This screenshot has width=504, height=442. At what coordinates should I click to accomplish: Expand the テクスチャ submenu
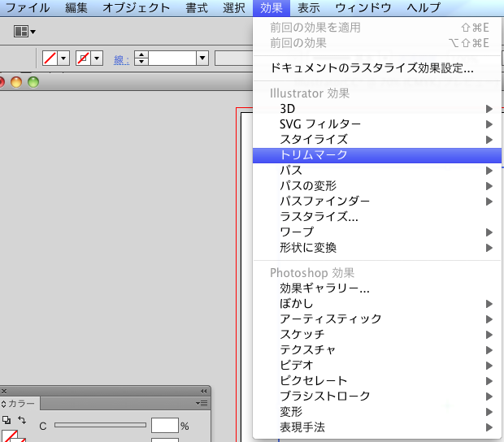[x=377, y=350]
